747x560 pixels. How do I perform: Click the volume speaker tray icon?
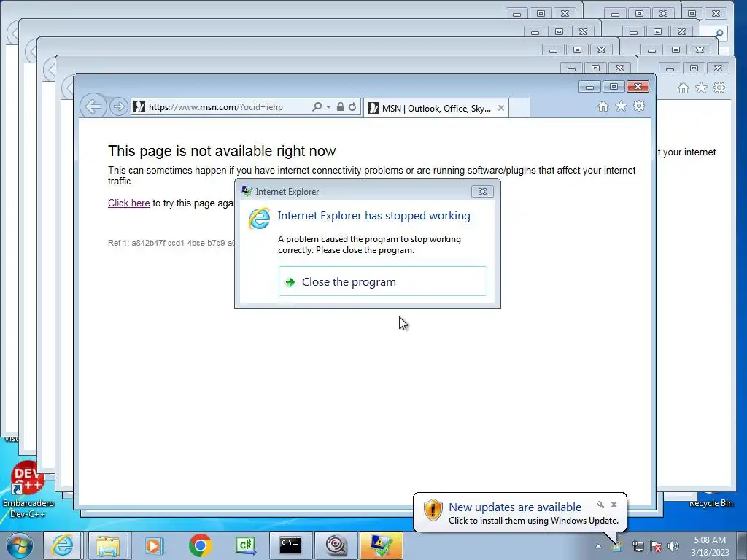(x=673, y=546)
